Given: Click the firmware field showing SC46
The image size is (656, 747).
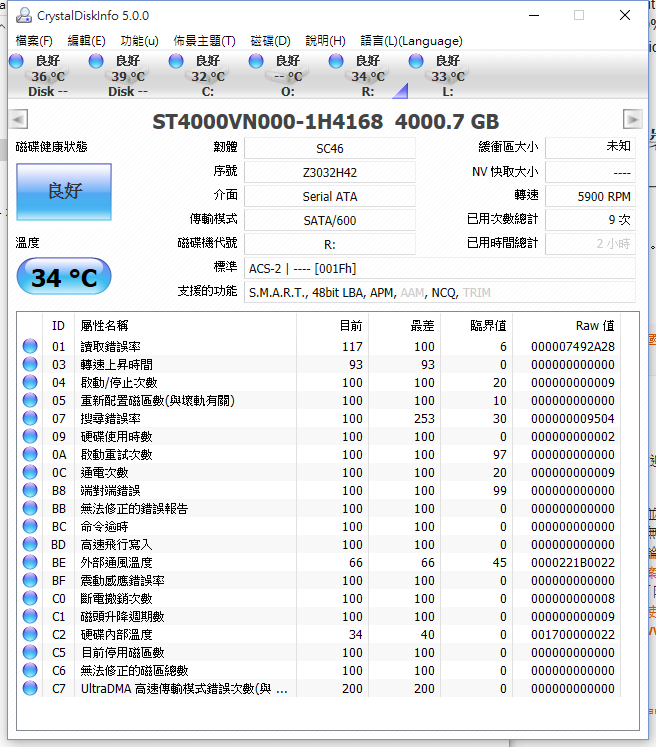Looking at the screenshot, I should coord(330,149).
